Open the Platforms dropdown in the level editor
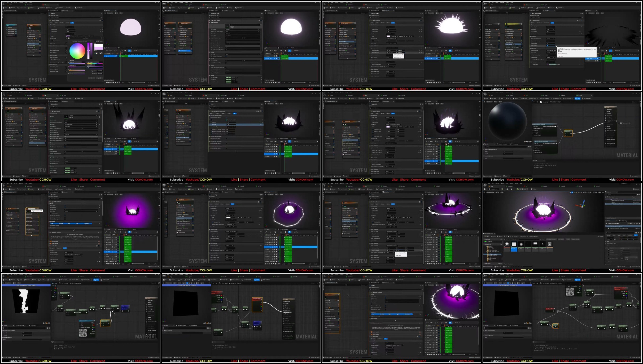This screenshot has height=364, width=643. 535,189
